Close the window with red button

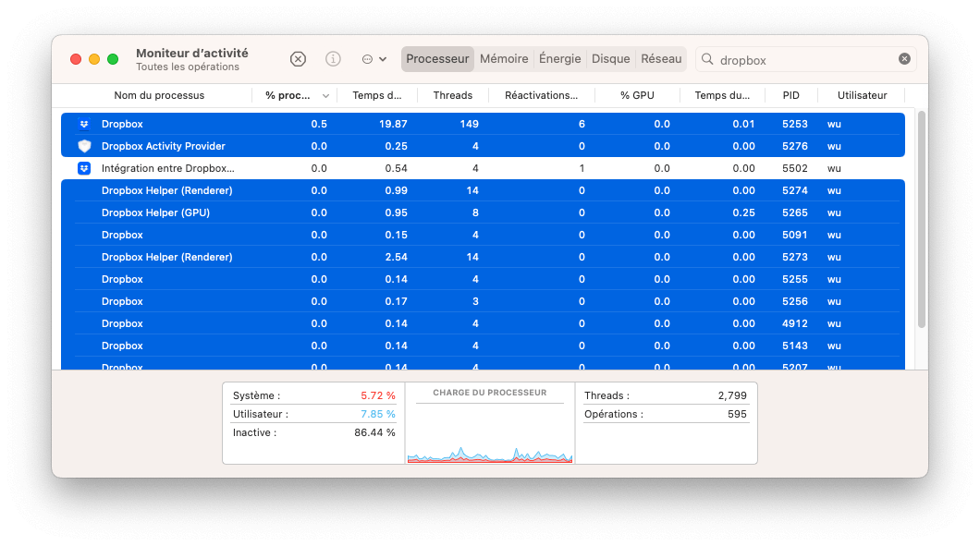[x=76, y=59]
